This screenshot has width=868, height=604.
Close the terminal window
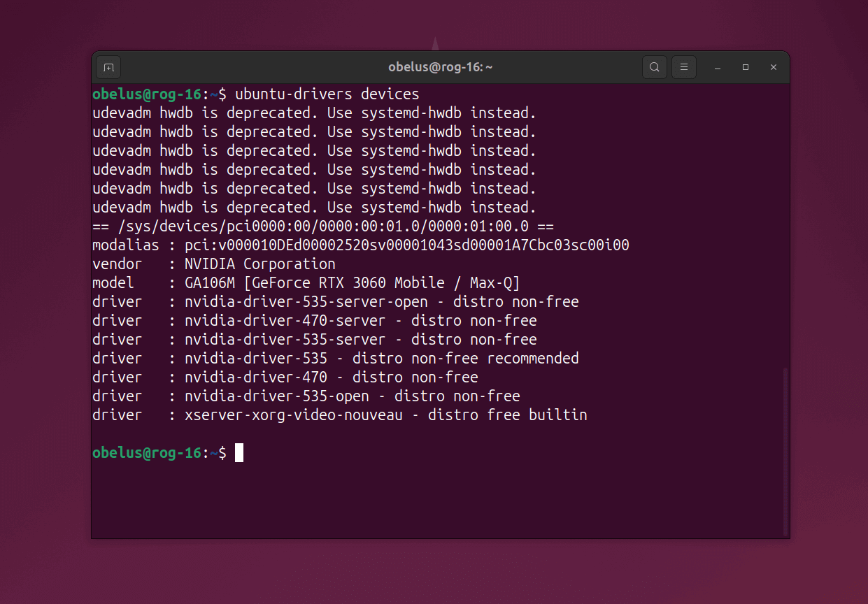[x=774, y=67]
